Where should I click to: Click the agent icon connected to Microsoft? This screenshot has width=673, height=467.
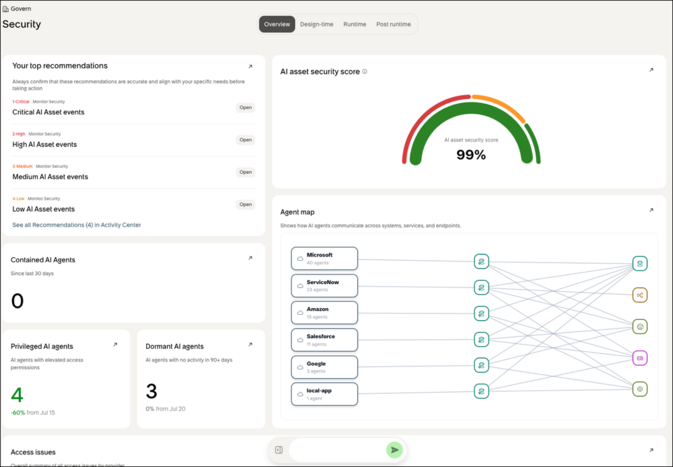[x=481, y=261]
